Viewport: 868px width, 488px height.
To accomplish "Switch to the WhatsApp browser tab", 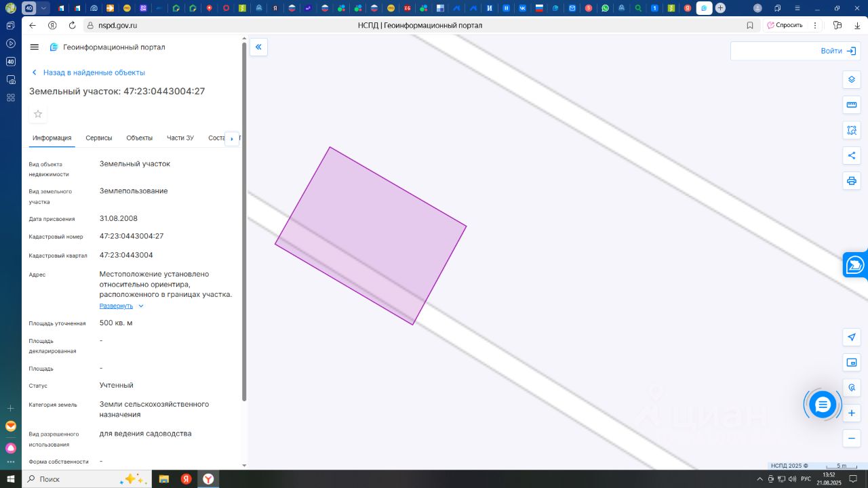I will 605,8.
